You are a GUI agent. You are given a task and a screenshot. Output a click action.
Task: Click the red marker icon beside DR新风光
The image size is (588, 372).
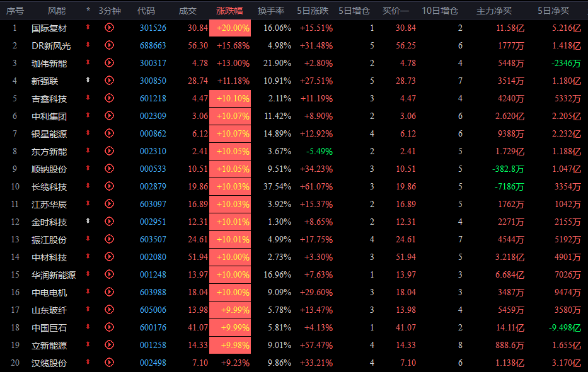click(88, 45)
